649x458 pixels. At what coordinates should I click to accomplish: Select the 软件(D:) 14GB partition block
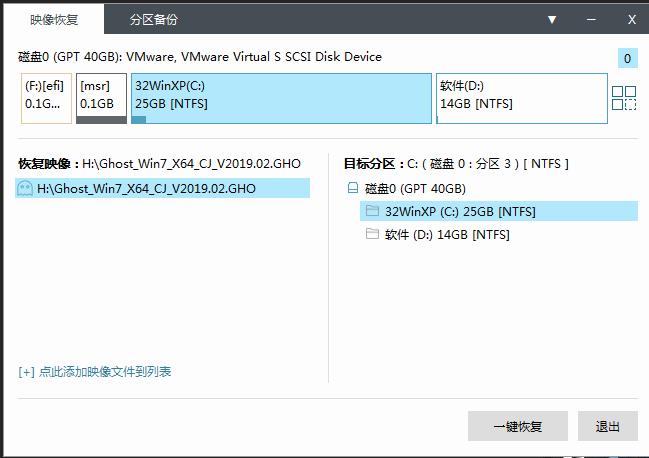tap(521, 98)
